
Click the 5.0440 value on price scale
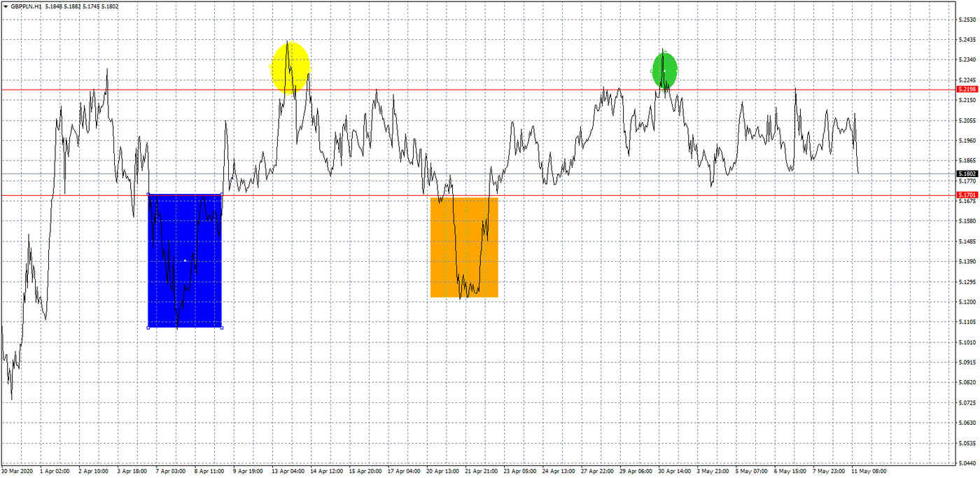coord(967,463)
